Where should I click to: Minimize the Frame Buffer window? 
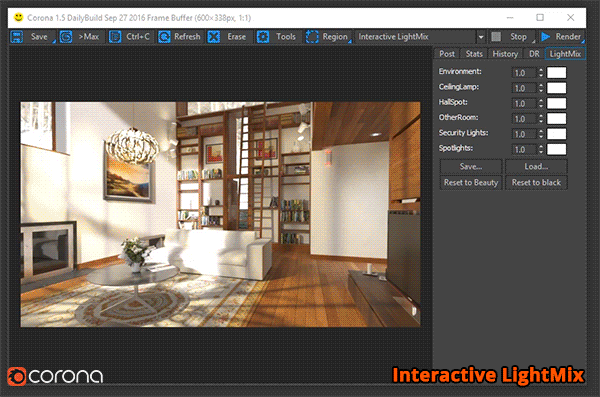510,17
